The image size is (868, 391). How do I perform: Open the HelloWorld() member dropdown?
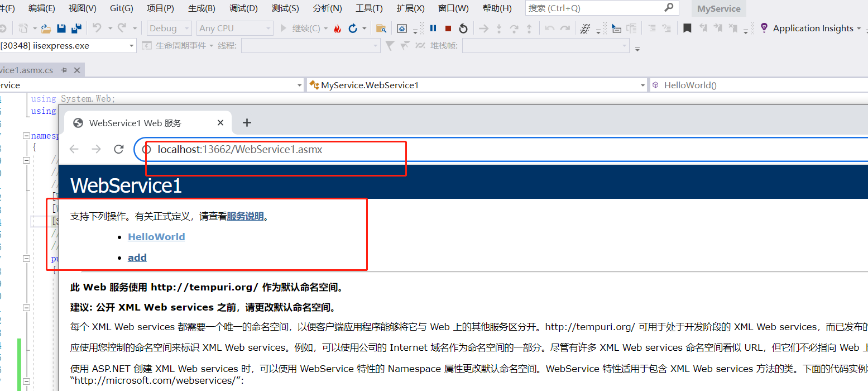pyautogui.click(x=759, y=85)
